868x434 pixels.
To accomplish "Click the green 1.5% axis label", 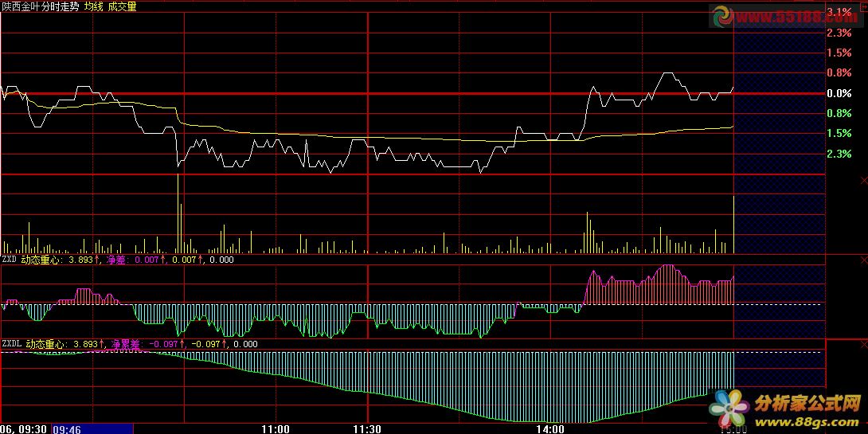I will pyautogui.click(x=838, y=133).
